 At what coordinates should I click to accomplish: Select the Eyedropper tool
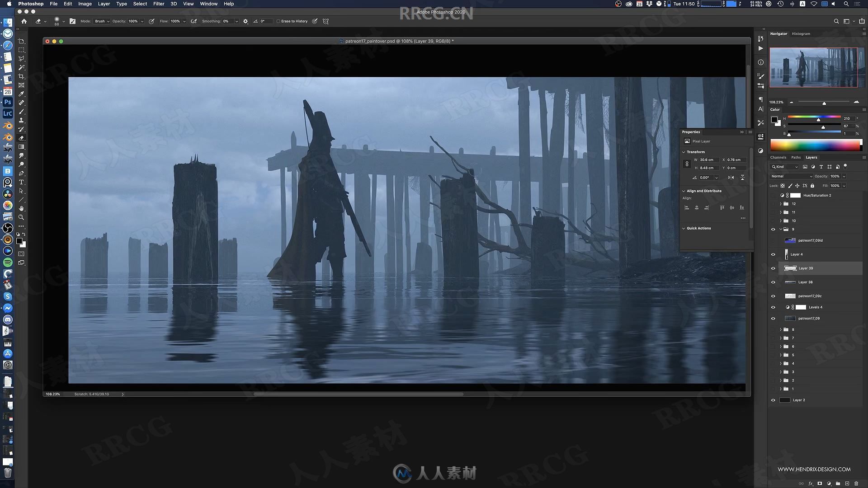point(21,94)
